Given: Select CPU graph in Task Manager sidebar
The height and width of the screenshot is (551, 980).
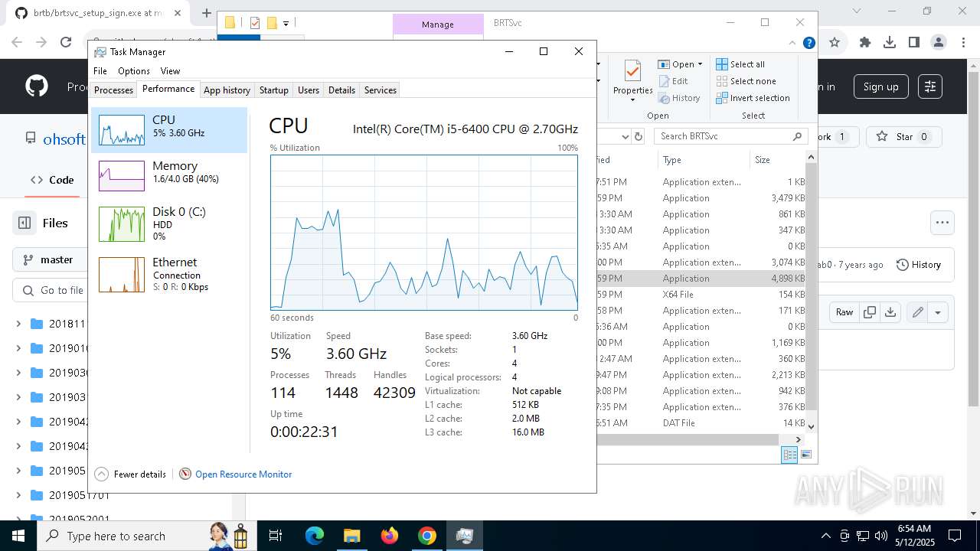Looking at the screenshot, I should pyautogui.click(x=169, y=130).
